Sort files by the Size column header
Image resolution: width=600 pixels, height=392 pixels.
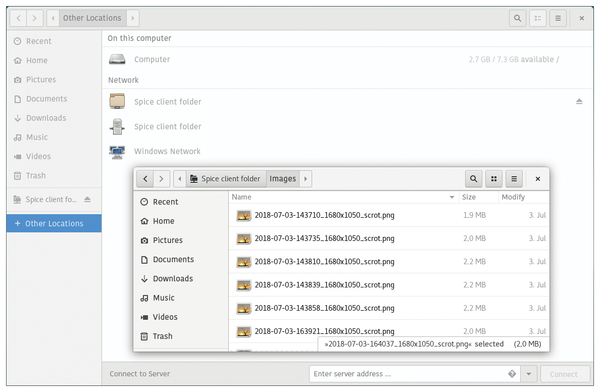478,197
